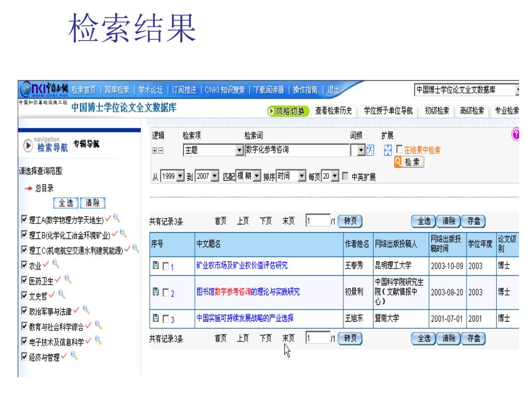
Task: Click the magnifier icon next to 教育与社会科学综合
Action: 98,324
